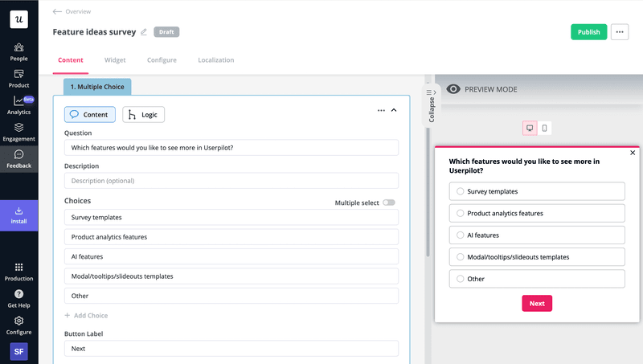Switch preview to mobile device icon

(x=544, y=128)
